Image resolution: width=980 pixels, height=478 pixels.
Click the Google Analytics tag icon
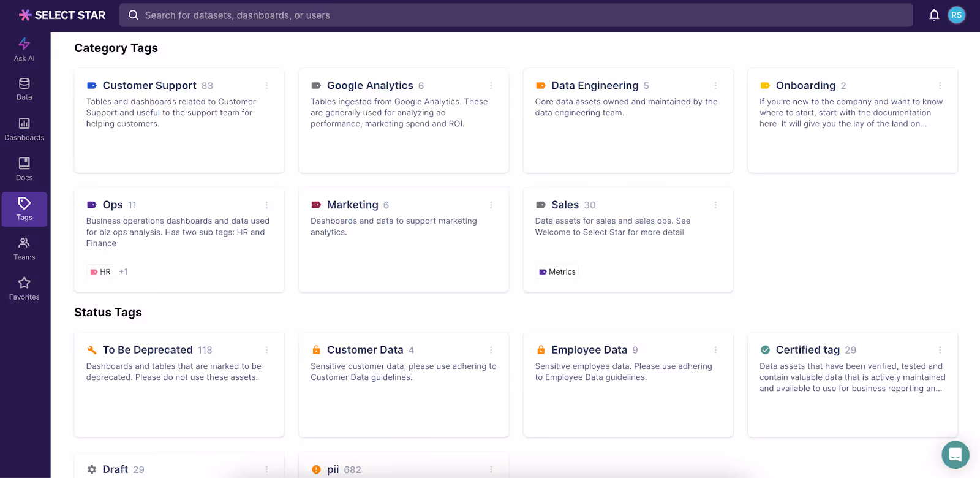coord(316,86)
